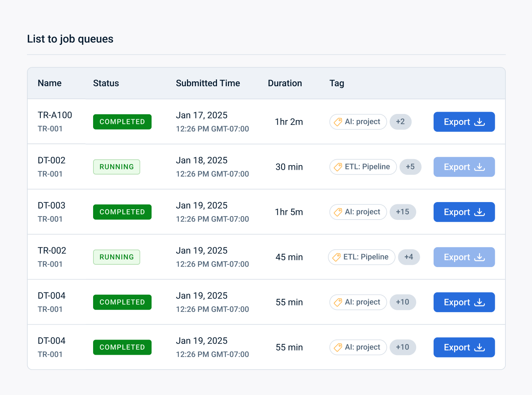Export the DT-003 job results
Image resolution: width=532 pixels, height=395 pixels.
point(464,212)
